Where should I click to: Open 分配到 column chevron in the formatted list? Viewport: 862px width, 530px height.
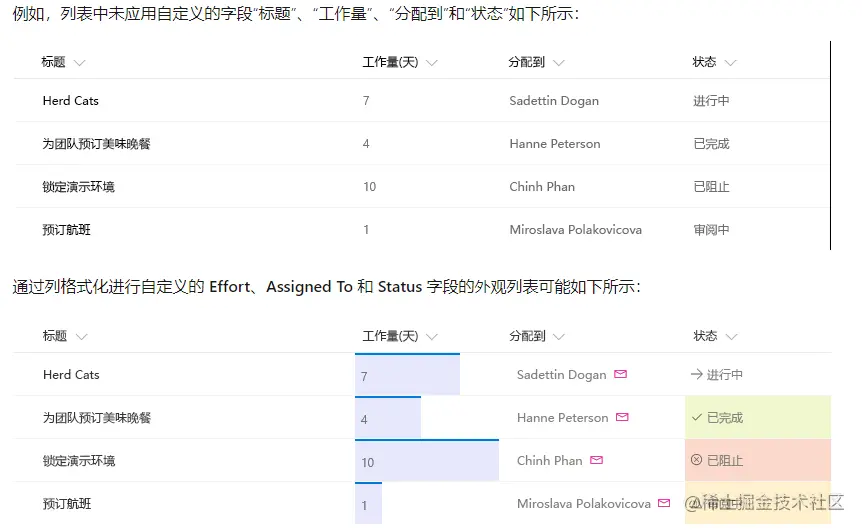(x=559, y=337)
